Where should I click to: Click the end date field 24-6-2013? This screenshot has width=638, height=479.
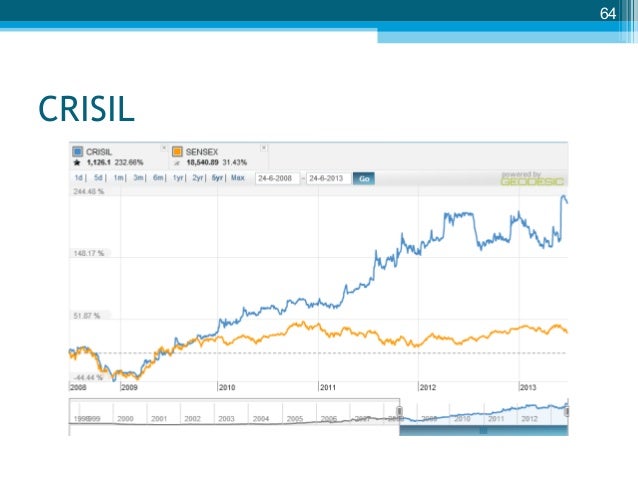(x=328, y=178)
